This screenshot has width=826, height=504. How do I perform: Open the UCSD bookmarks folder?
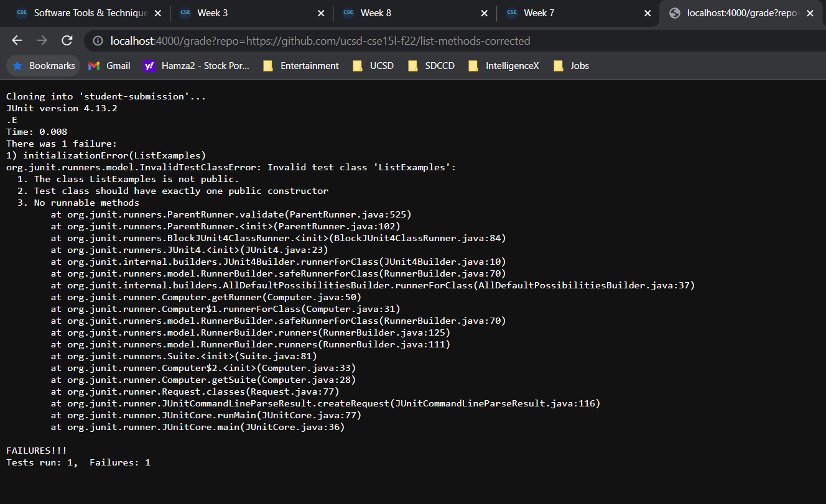373,66
